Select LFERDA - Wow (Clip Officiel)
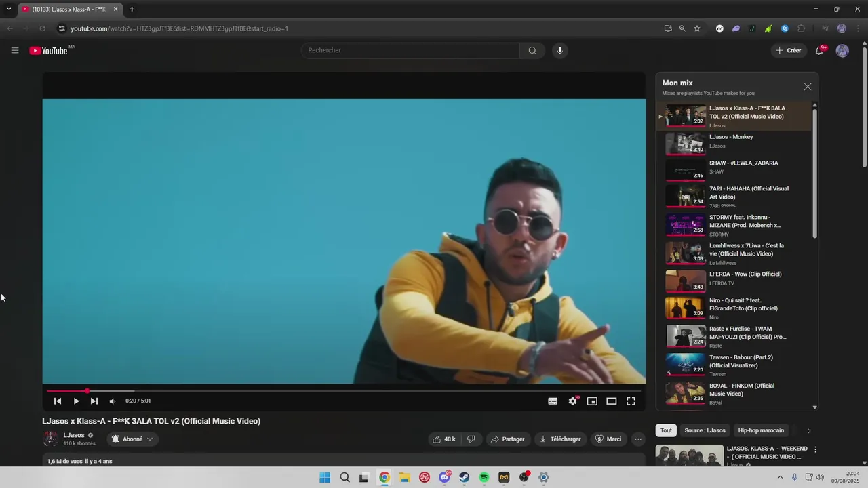 coord(733,281)
